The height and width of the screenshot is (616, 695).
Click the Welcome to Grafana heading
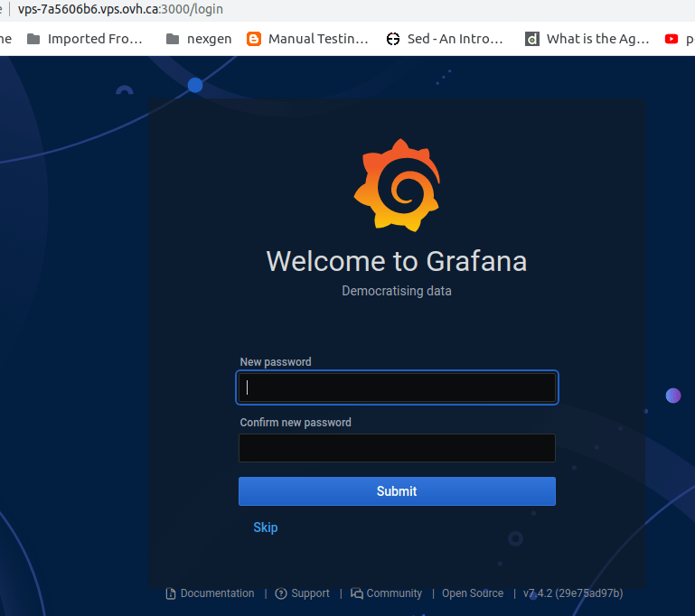[397, 261]
